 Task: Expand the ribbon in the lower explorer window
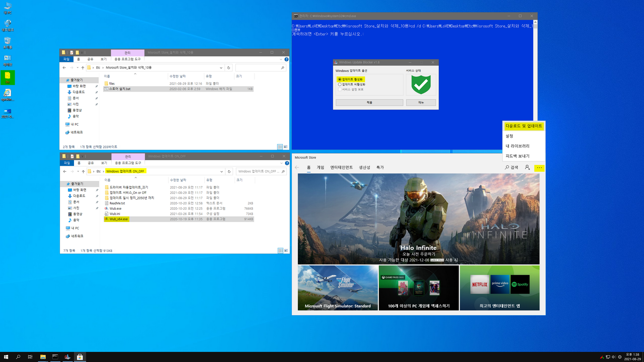pyautogui.click(x=281, y=163)
